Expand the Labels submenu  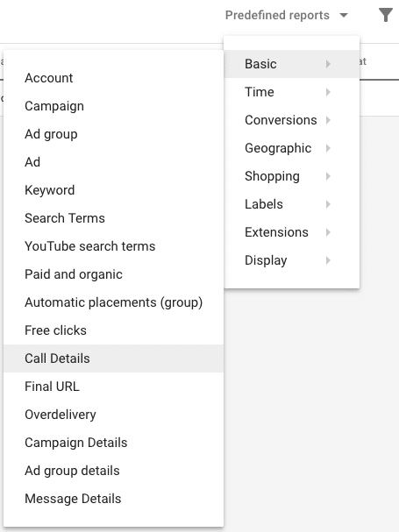point(292,204)
